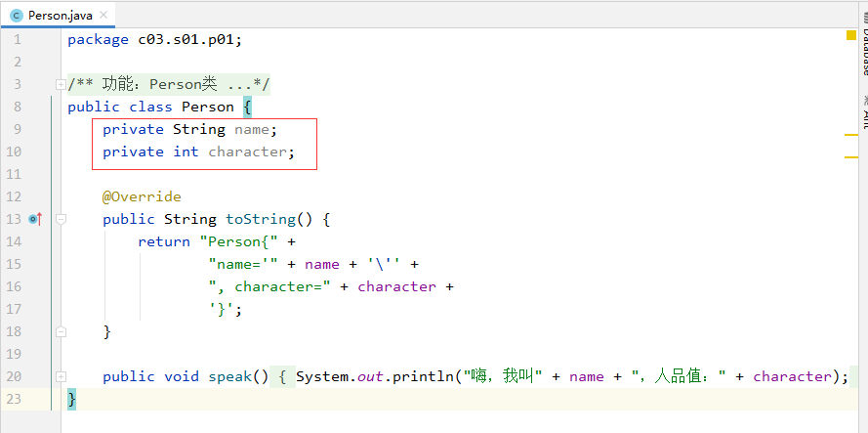Click the package c03.s01.p01 declaration
This screenshot has width=868, height=433.
point(155,40)
